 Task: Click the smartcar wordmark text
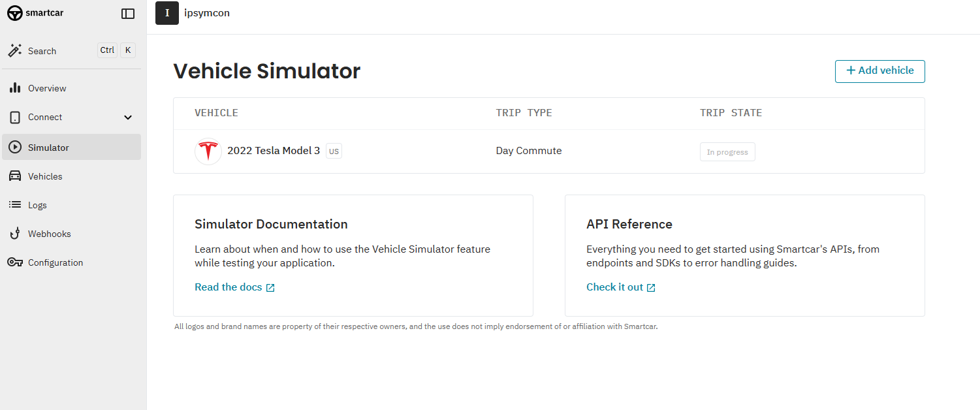pyautogui.click(x=44, y=13)
